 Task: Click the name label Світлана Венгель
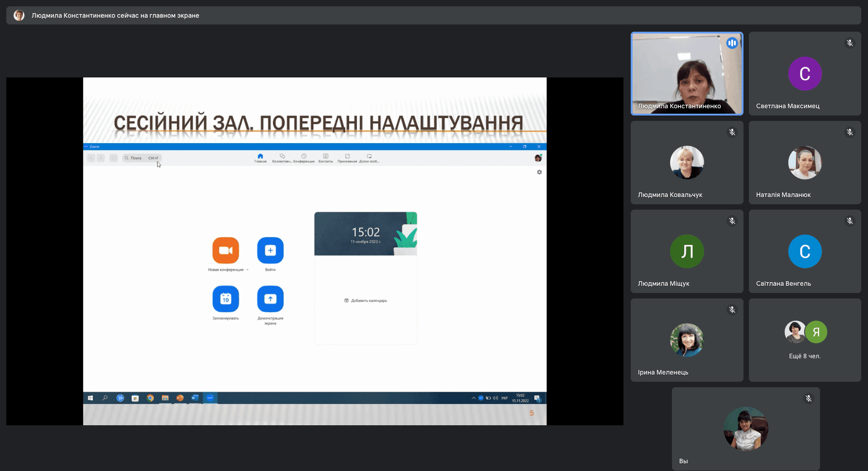point(783,284)
